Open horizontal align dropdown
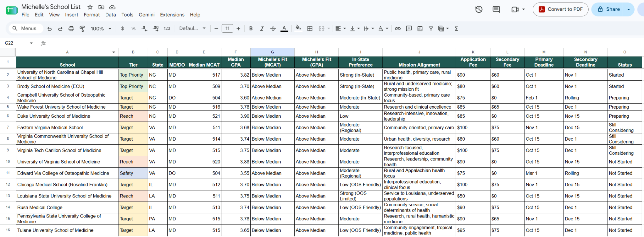 tap(341, 29)
